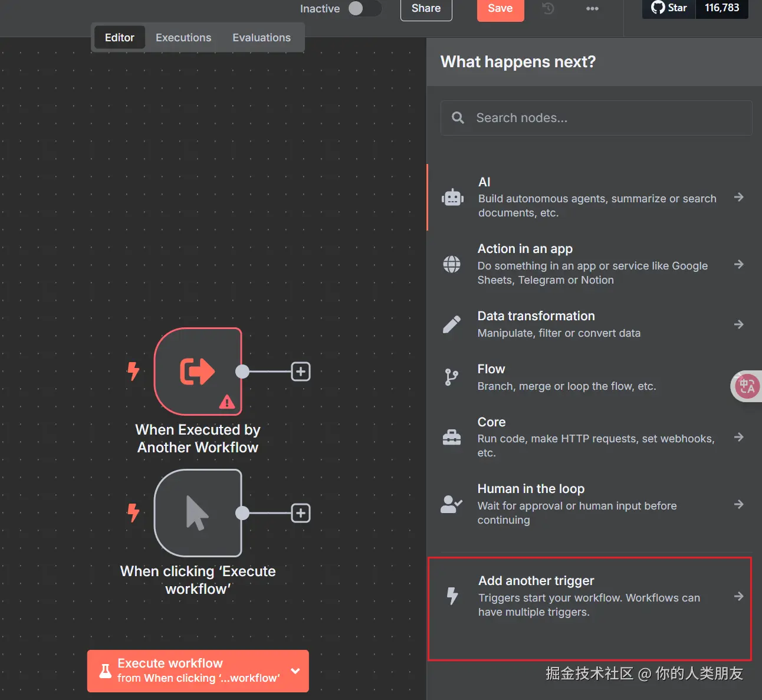762x700 pixels.
Task: Click the Human in the loop person icon
Action: point(452,504)
